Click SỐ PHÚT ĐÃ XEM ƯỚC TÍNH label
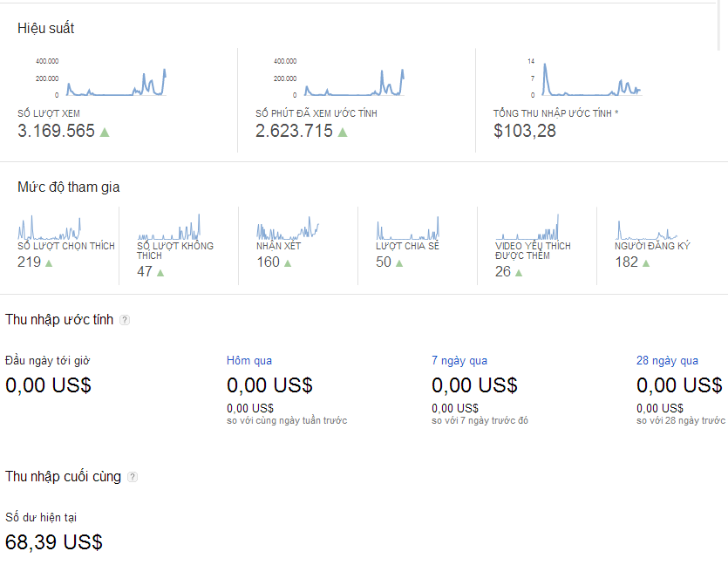This screenshot has width=728, height=565. [x=316, y=113]
